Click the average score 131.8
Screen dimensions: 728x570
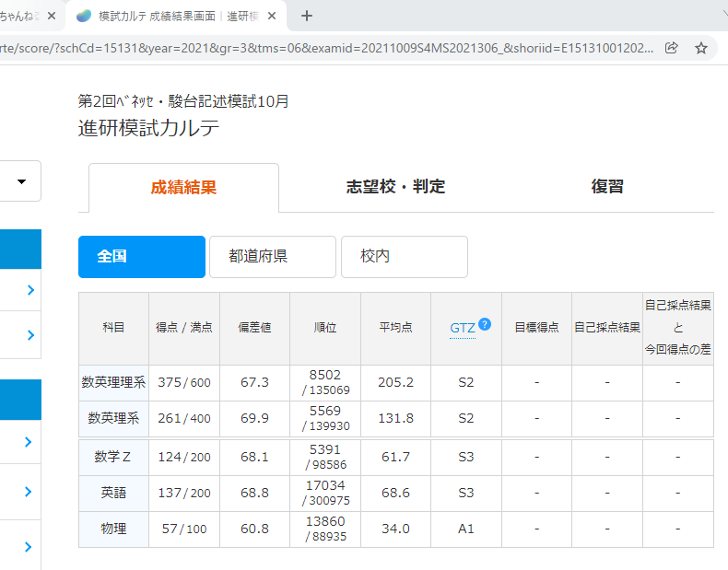tap(395, 418)
